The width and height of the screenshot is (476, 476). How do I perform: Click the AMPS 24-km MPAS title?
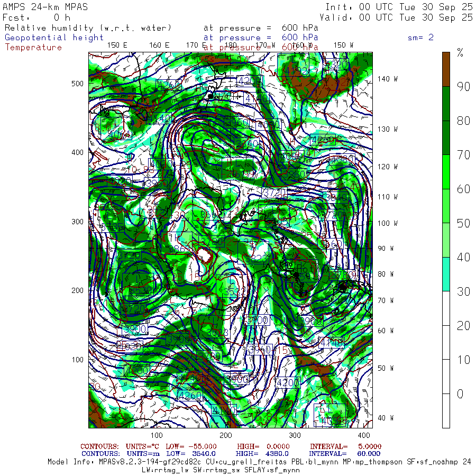pos(45,7)
